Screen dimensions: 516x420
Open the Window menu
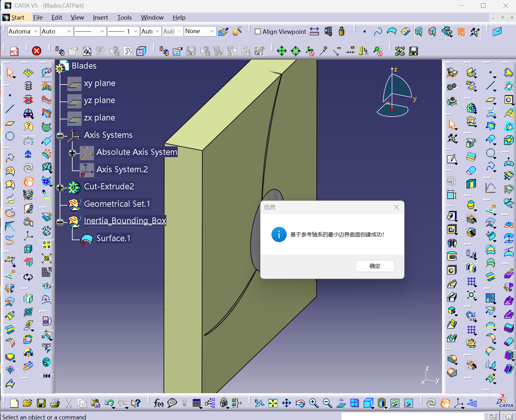click(x=152, y=17)
